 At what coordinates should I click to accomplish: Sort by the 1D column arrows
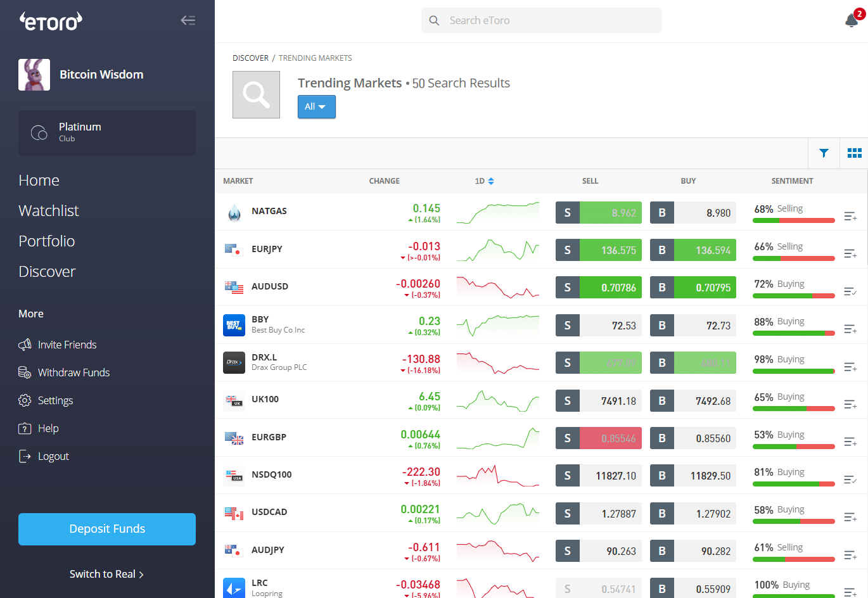click(x=491, y=181)
